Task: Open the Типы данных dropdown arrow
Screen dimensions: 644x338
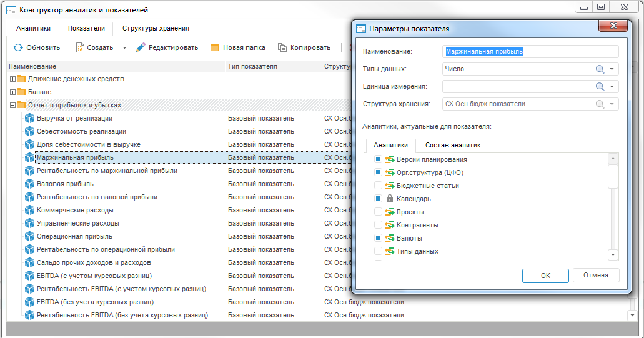Action: (612, 69)
